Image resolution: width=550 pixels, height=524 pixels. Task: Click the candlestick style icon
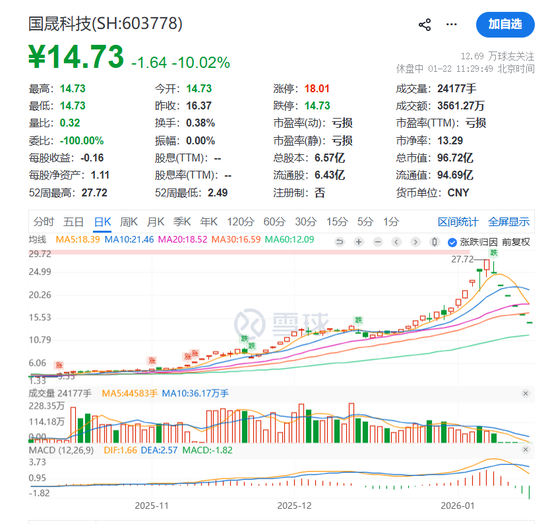[434, 242]
